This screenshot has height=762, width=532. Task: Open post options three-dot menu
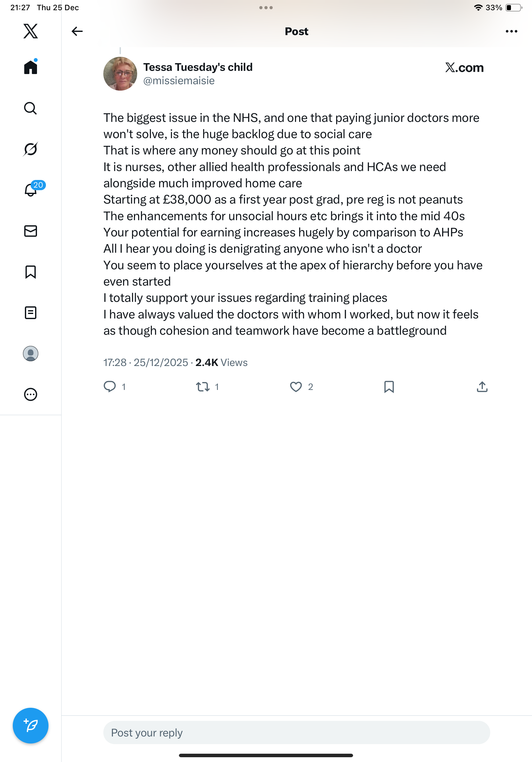click(x=511, y=31)
